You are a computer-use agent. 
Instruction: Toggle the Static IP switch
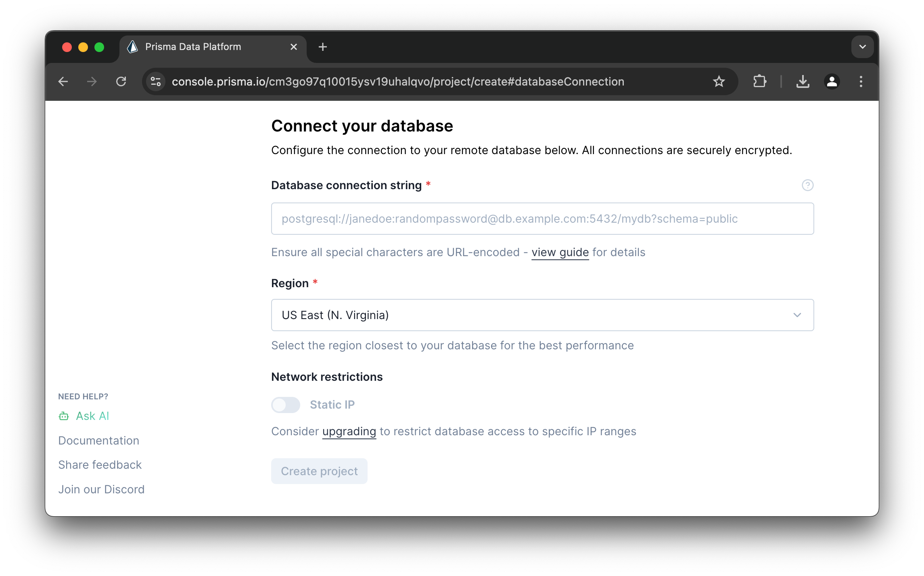286,405
